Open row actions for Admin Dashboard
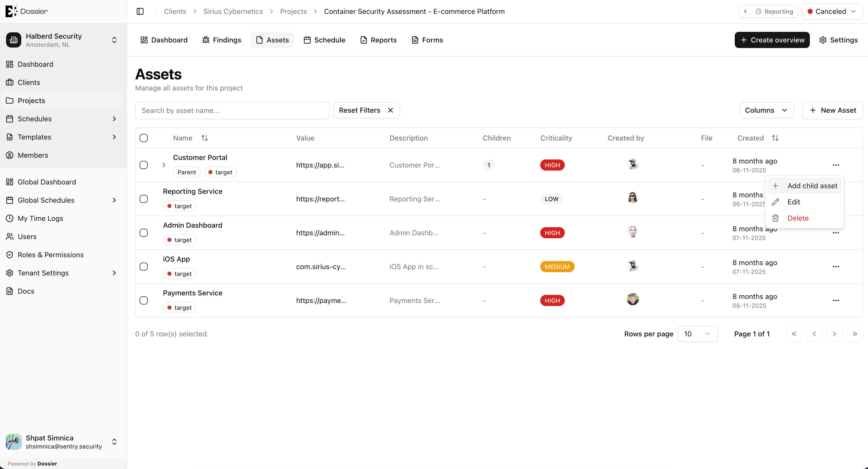Viewport: 868px width, 469px height. (836, 233)
